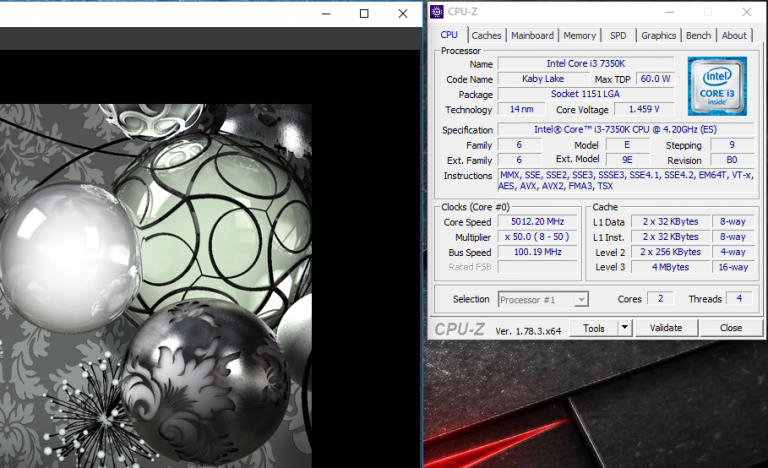Open the Memory tab
Image resolution: width=768 pixels, height=468 pixels.
click(x=579, y=35)
